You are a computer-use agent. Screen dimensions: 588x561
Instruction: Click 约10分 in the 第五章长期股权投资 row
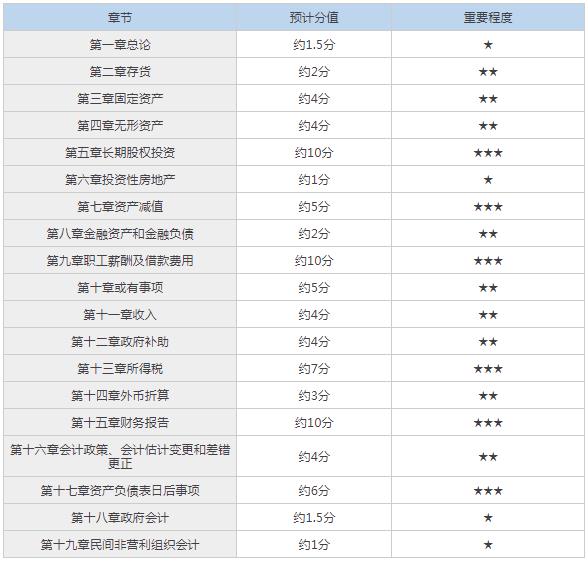314,153
